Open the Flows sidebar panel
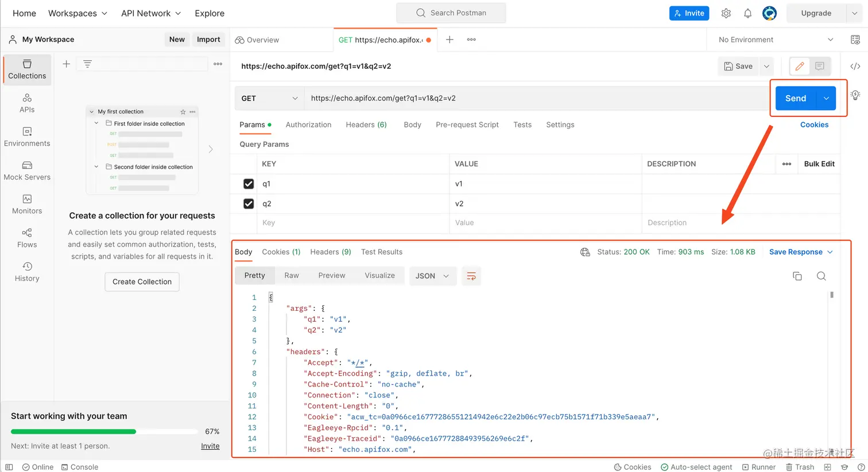 (x=27, y=239)
